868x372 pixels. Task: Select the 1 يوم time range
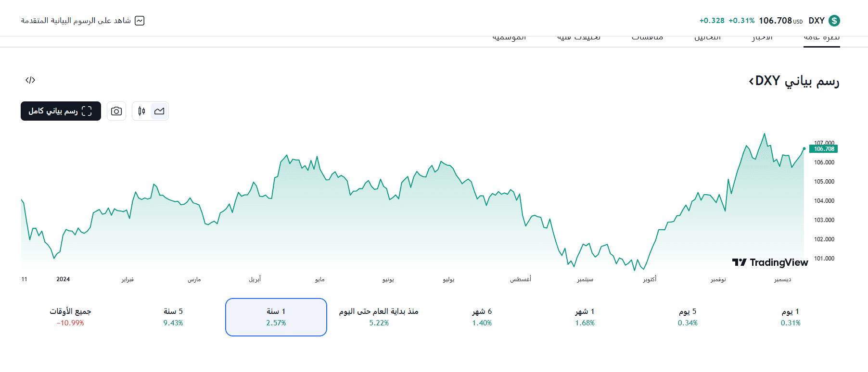coord(791,317)
